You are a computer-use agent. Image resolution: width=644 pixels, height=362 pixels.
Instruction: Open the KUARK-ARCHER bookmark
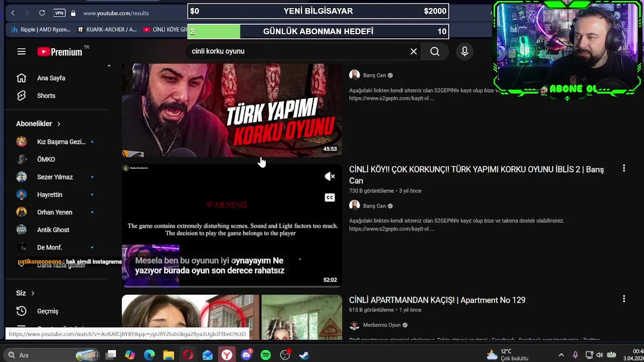tap(107, 30)
